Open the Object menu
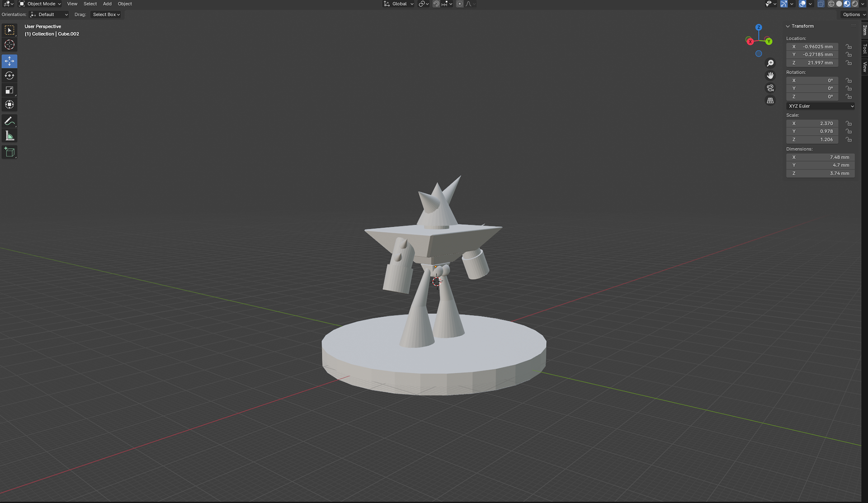Screen dimensions: 868x503 click(x=125, y=4)
